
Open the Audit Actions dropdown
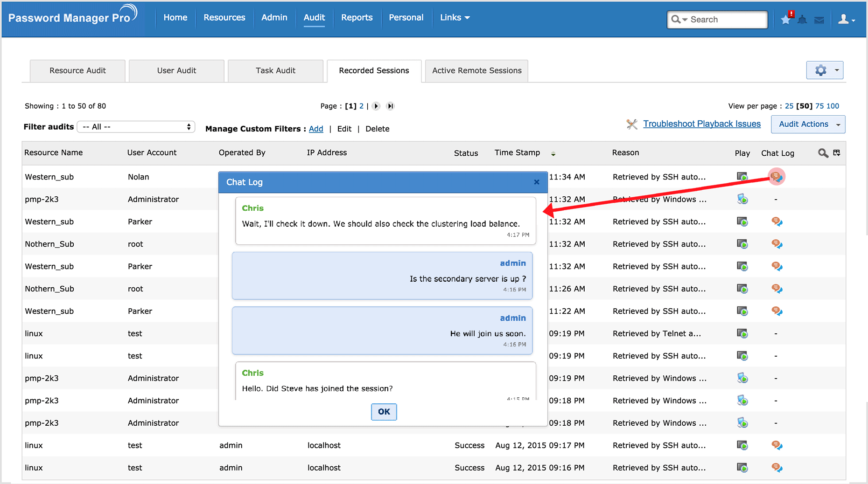pyautogui.click(x=808, y=124)
